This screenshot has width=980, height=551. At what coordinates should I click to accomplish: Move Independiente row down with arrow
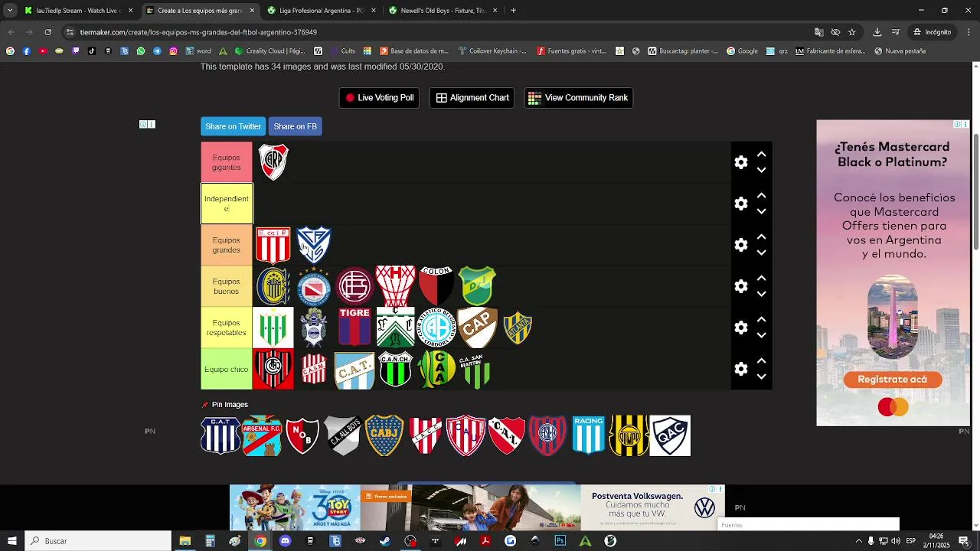761,211
